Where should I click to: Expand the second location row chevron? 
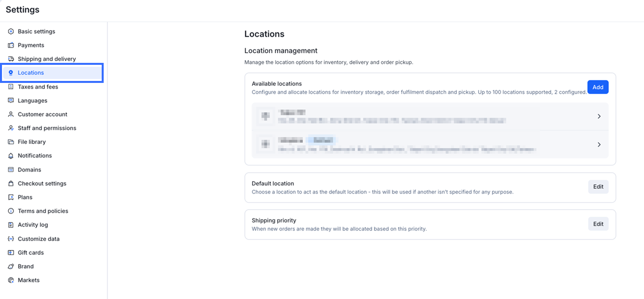tap(599, 145)
